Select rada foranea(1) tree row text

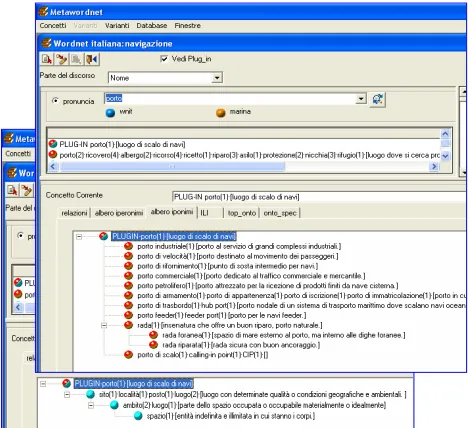point(284,335)
